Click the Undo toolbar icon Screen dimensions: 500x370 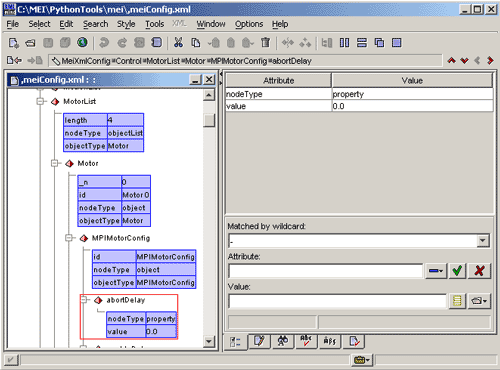104,43
